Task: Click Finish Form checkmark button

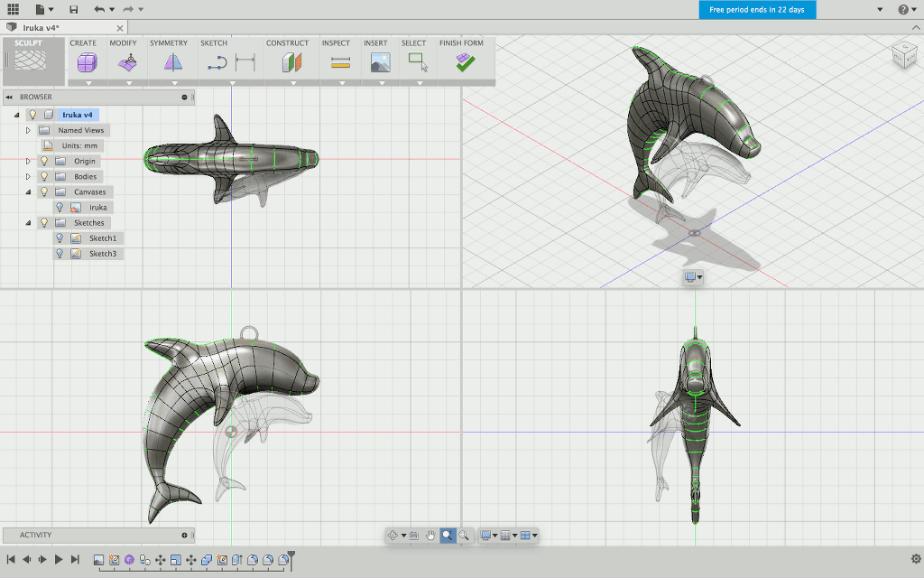Action: coord(465,62)
